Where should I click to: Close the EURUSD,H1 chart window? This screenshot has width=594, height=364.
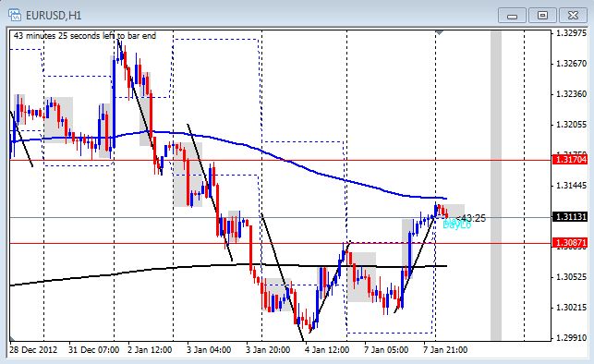pyautogui.click(x=573, y=16)
